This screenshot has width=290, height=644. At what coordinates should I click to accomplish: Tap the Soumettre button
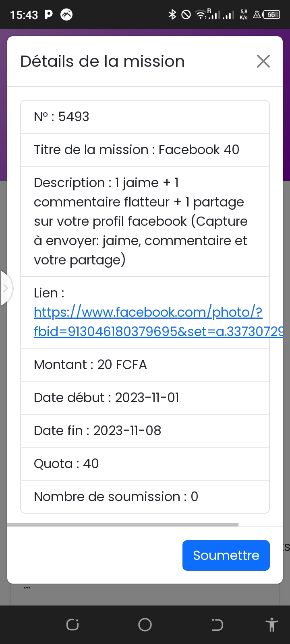[x=226, y=555]
